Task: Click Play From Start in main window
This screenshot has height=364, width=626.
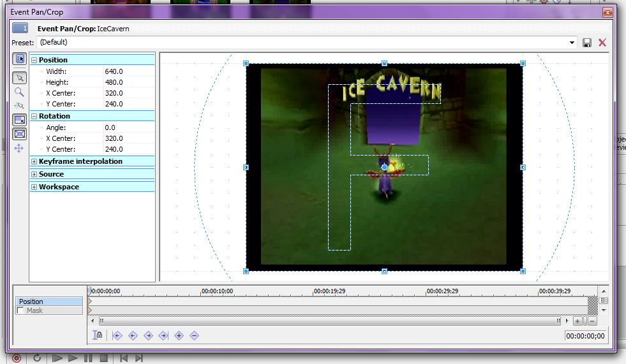Action: click(x=57, y=358)
